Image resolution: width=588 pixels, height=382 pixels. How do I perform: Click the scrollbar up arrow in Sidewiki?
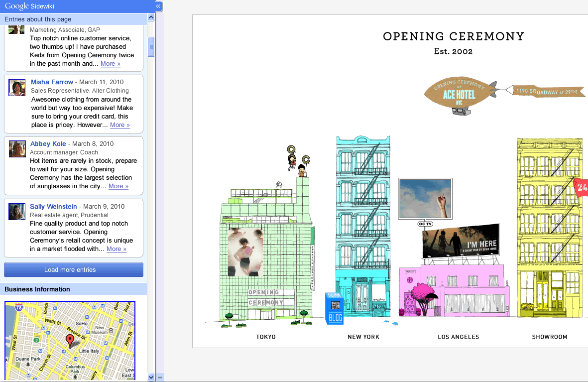tap(151, 17)
